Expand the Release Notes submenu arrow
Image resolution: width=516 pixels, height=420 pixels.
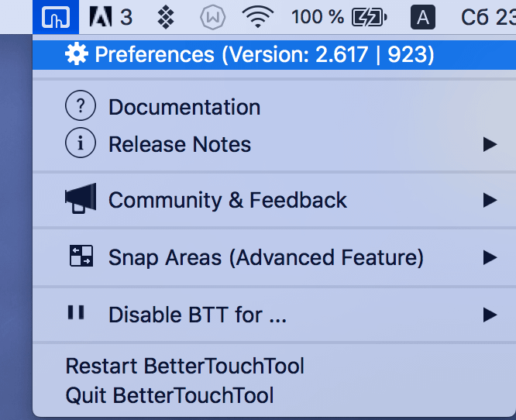[489, 144]
